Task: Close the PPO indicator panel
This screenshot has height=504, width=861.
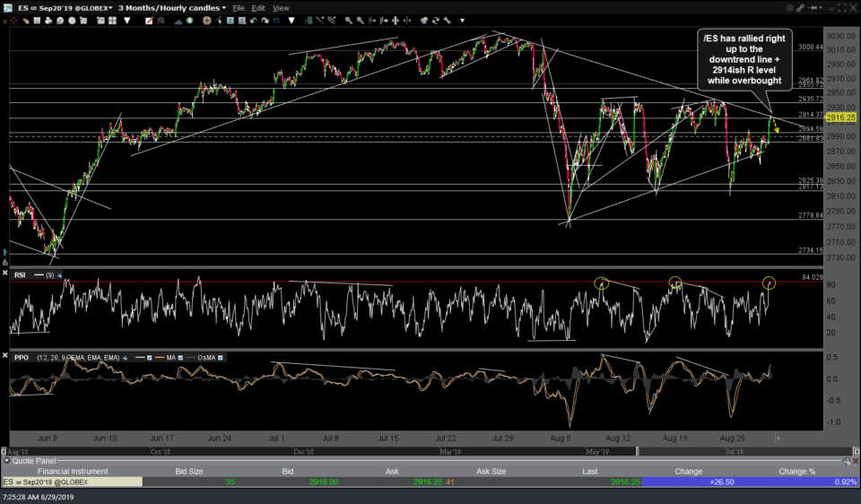Action: [5, 356]
